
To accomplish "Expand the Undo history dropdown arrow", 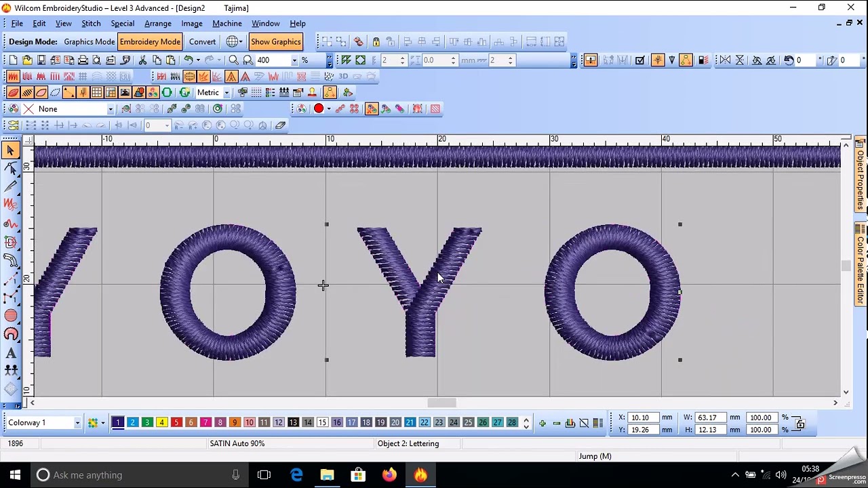I will click(x=198, y=60).
